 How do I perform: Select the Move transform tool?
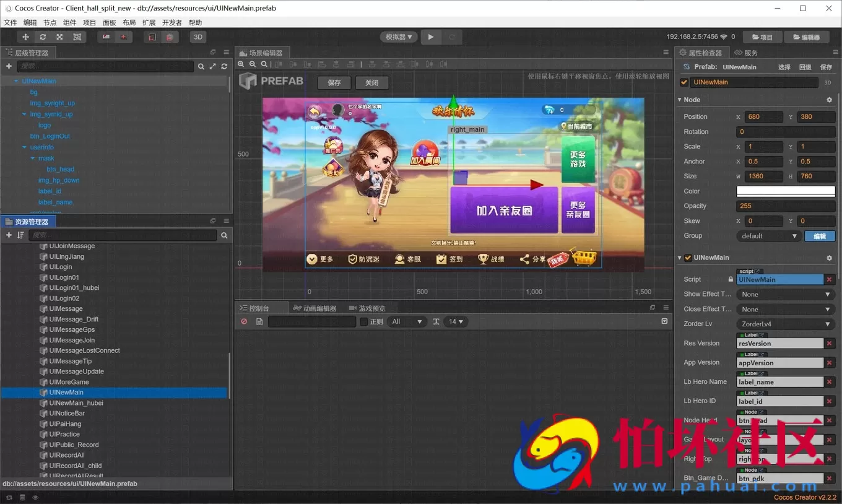(25, 37)
